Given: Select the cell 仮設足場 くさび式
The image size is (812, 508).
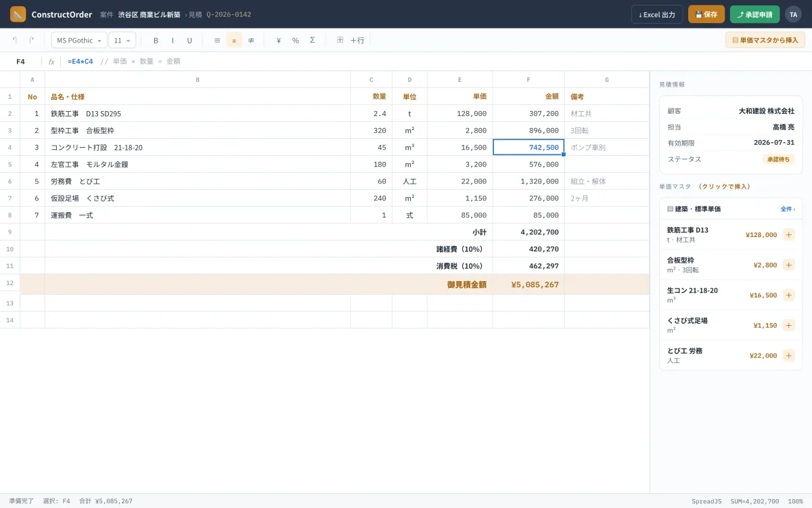Looking at the screenshot, I should click(198, 198).
